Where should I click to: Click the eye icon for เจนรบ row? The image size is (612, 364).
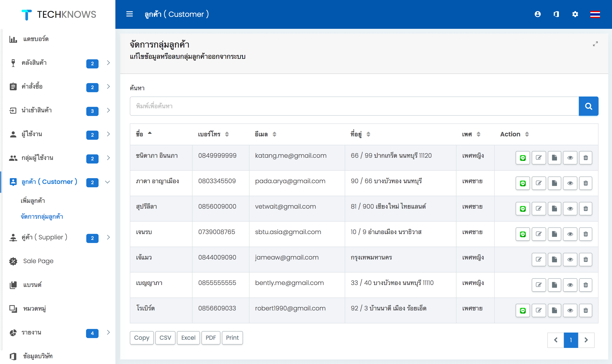[569, 234]
